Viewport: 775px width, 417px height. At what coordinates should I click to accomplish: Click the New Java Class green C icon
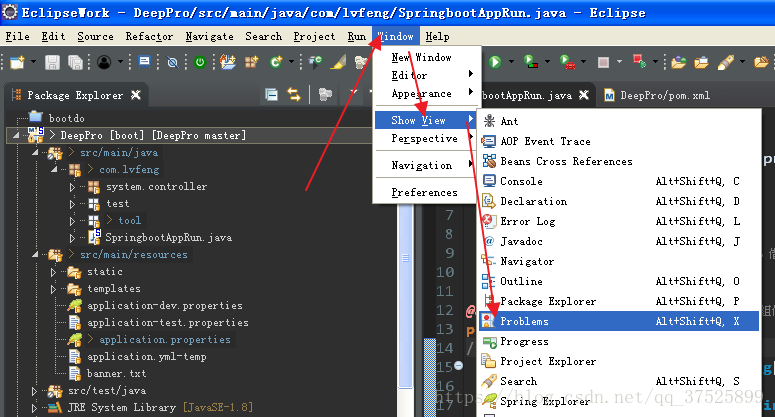276,62
